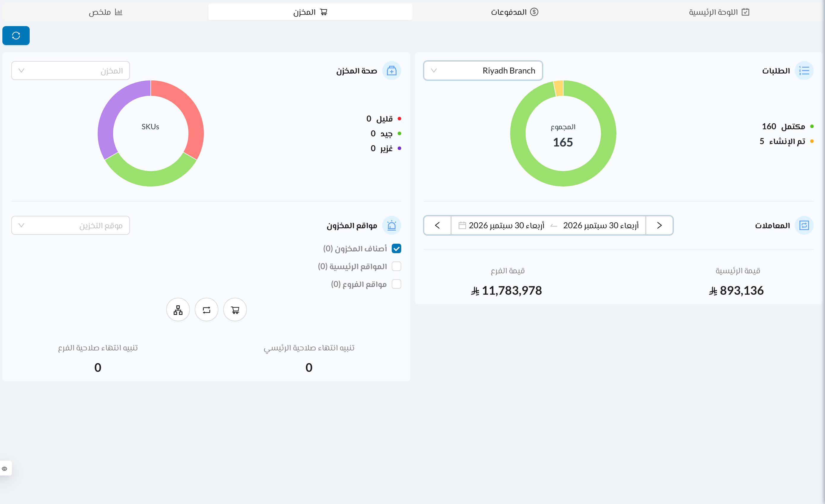Click the round transfer arrows button

pos(207,310)
